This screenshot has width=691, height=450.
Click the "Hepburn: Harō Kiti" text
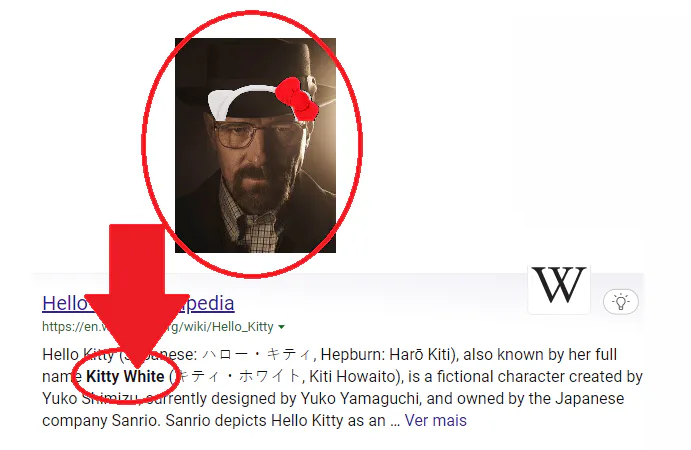click(x=386, y=354)
